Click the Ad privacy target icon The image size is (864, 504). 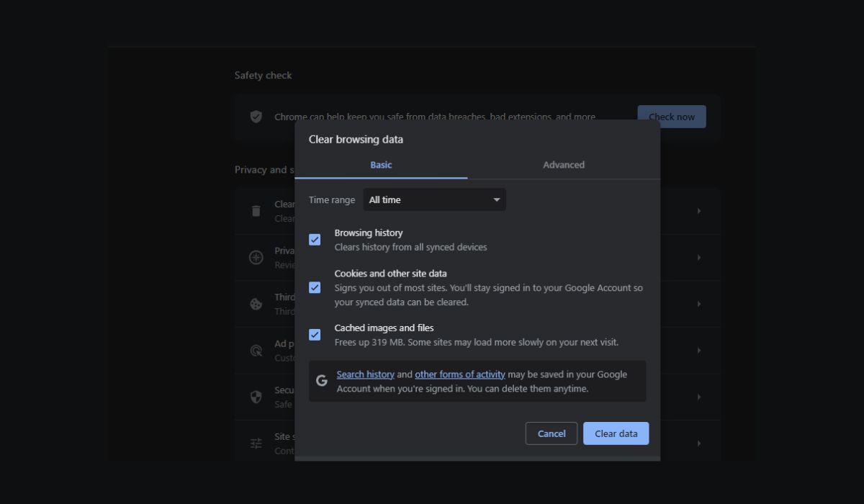tap(256, 351)
